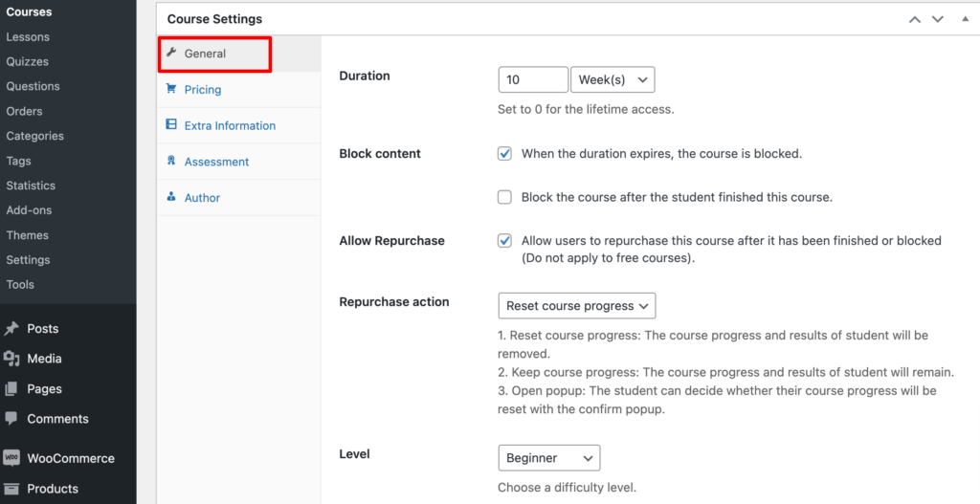The width and height of the screenshot is (980, 504).
Task: Click the Extra Information panel icon
Action: coord(170,124)
